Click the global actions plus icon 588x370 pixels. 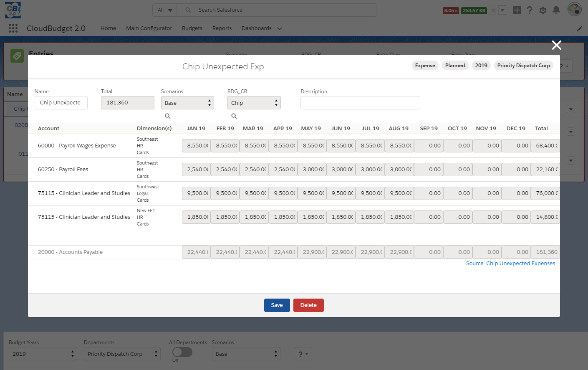coord(517,10)
